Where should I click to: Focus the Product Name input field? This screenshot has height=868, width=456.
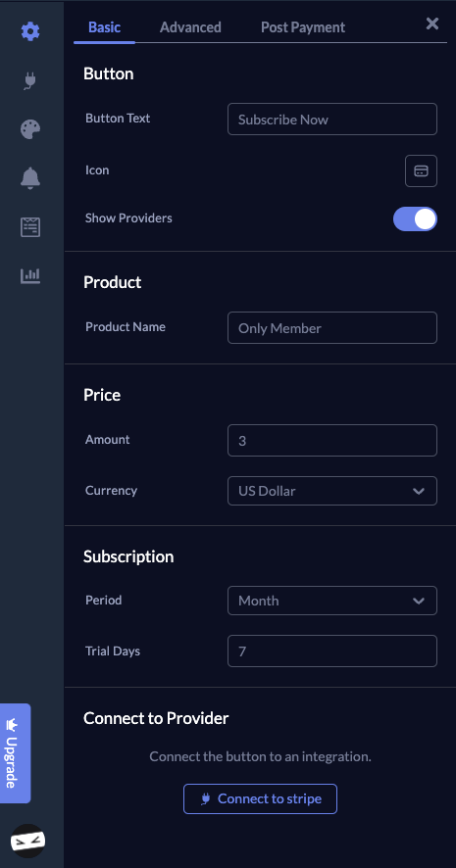pos(332,328)
